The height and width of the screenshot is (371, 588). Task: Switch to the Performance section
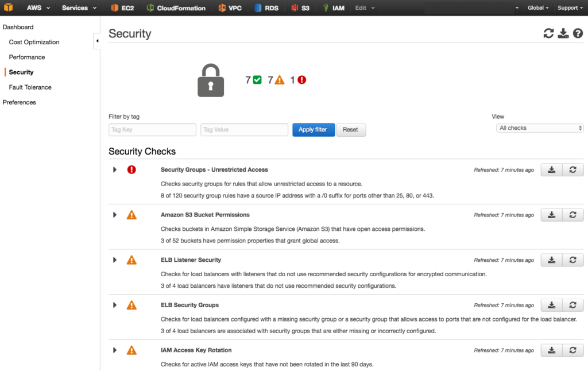click(x=27, y=57)
